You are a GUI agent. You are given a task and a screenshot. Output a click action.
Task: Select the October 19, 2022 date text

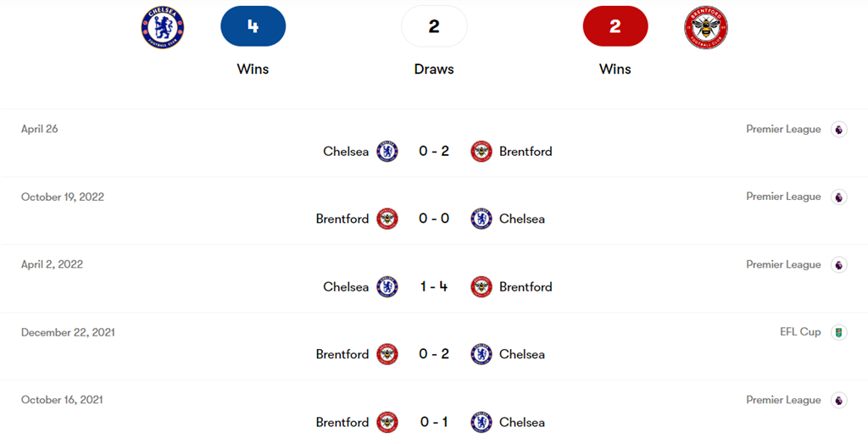63,197
